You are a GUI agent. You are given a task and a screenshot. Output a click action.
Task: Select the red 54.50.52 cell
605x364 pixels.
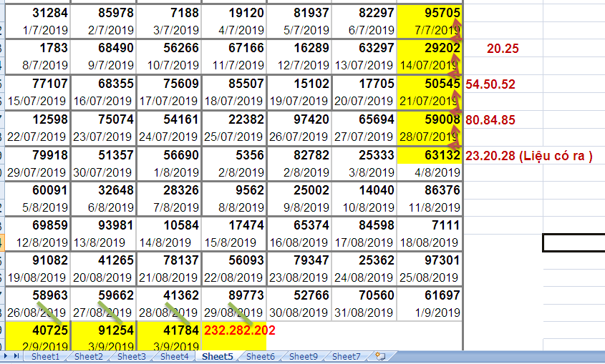click(x=490, y=84)
